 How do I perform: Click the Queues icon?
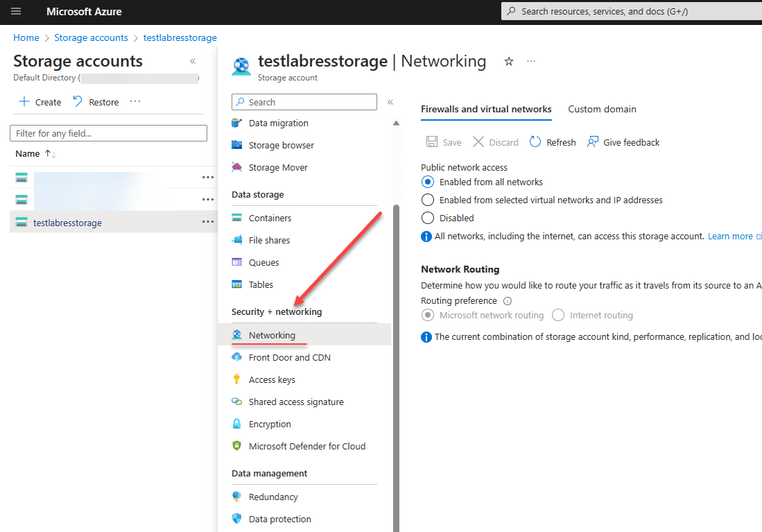coord(236,262)
